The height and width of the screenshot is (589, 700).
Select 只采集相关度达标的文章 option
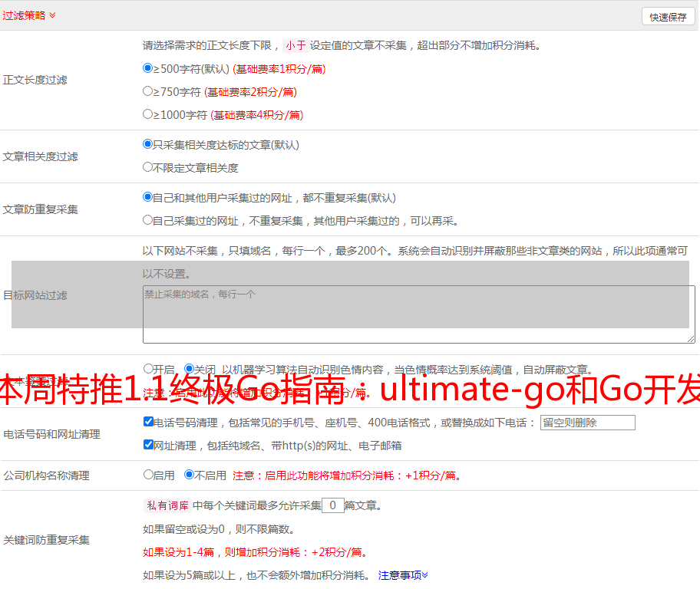tap(148, 144)
